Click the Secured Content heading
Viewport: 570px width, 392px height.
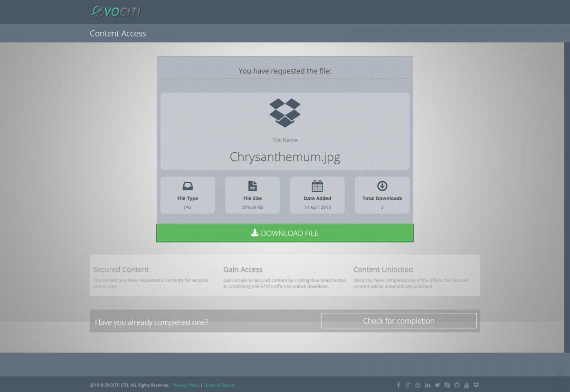[121, 270]
